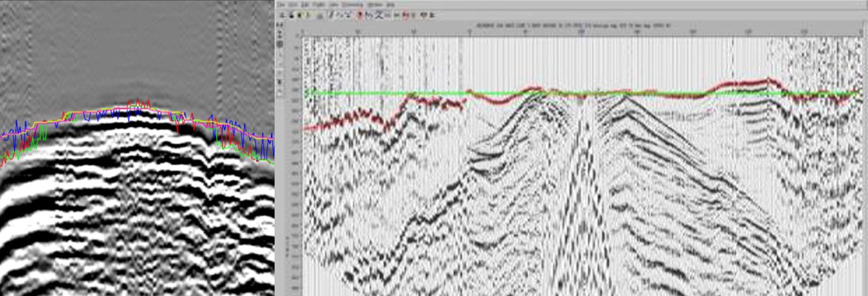
Task: Click the black circle toolbar icon
Action: pyautogui.click(x=292, y=15)
